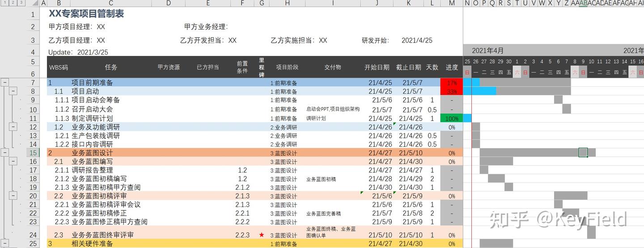Select the 研发开始 date 2021/4/25

(x=417, y=40)
